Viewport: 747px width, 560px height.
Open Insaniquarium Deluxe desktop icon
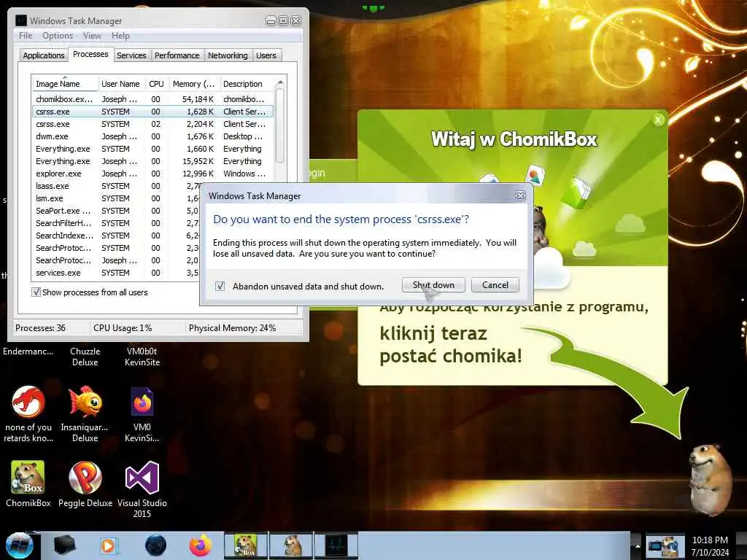[85, 413]
